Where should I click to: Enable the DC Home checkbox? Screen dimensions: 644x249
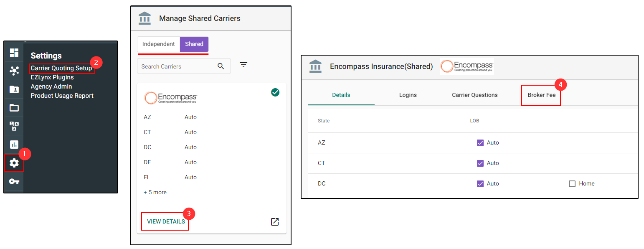572,183
